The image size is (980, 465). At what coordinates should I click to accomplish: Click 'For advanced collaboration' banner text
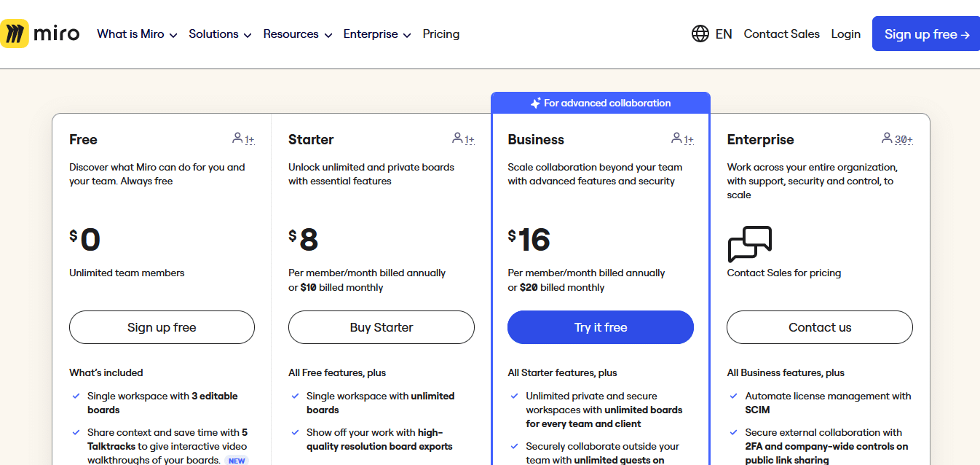coord(607,103)
